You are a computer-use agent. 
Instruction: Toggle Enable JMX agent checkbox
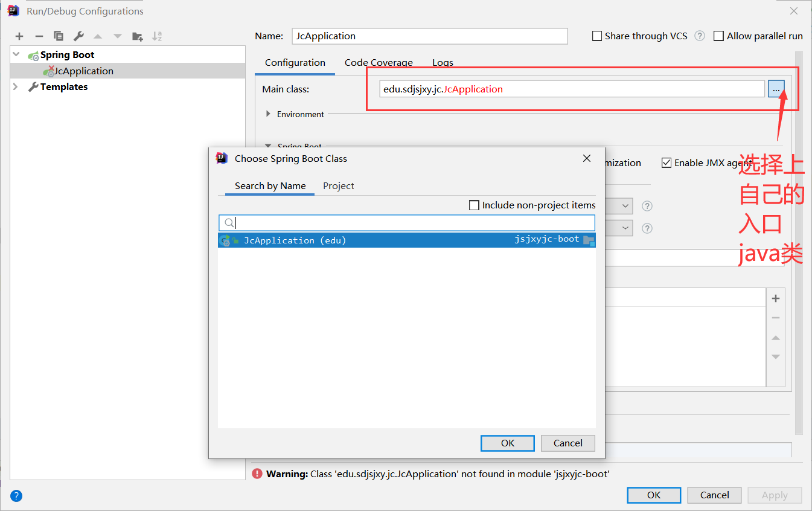(x=667, y=162)
